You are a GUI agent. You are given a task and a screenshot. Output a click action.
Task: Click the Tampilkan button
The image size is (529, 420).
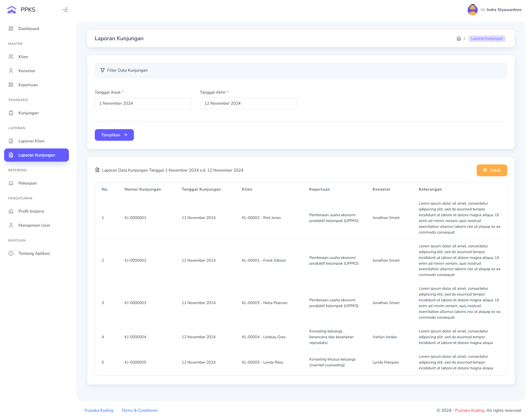(114, 135)
